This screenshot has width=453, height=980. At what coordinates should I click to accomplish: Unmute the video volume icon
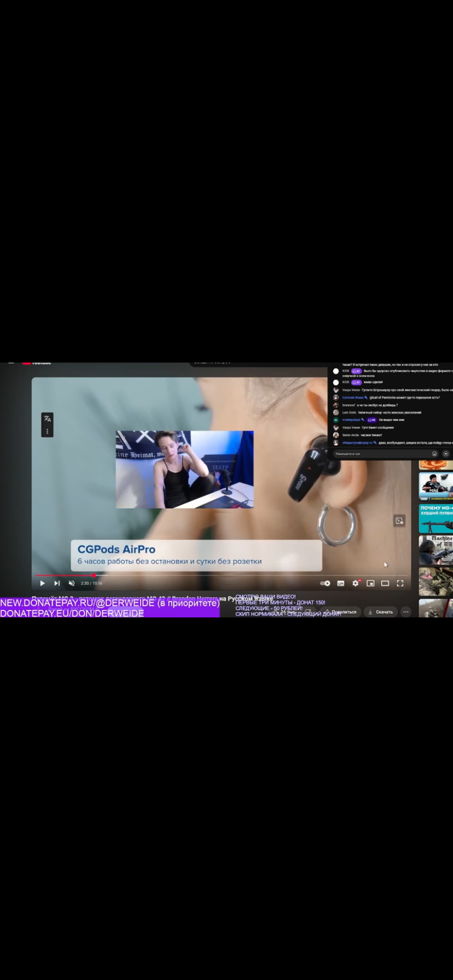coord(71,583)
